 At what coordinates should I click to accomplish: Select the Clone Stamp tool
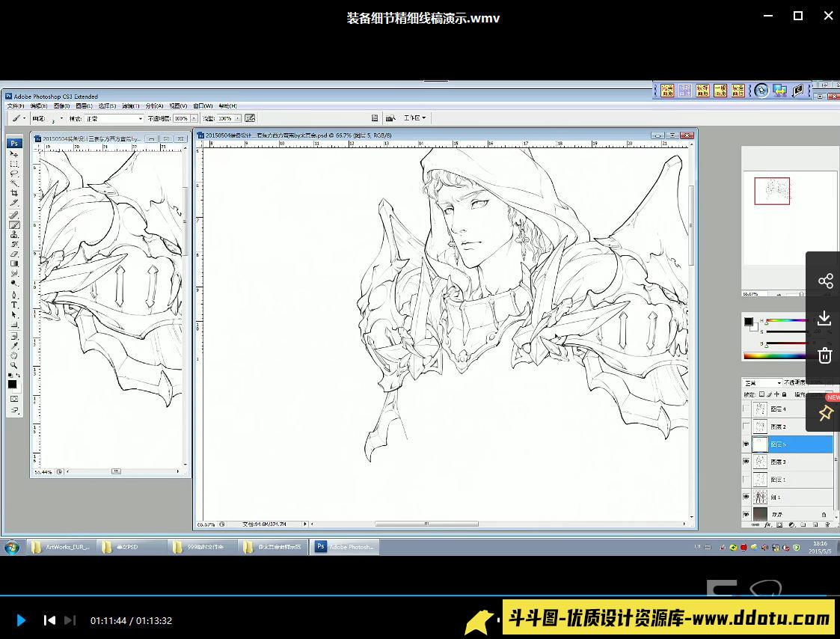click(x=14, y=234)
